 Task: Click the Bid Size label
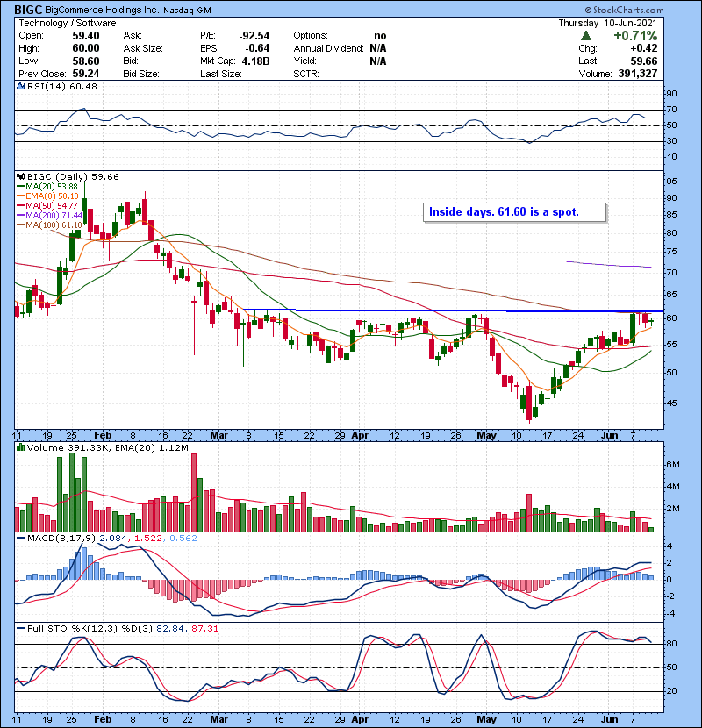coord(141,74)
